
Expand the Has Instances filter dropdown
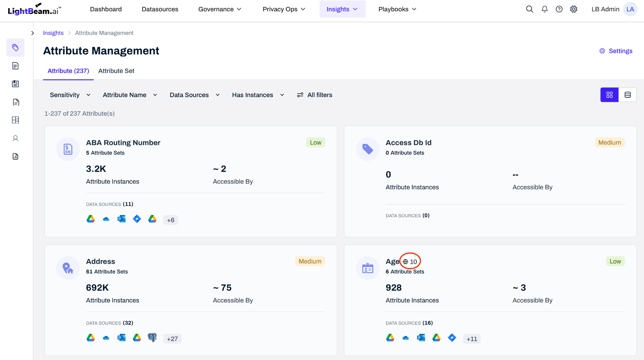[258, 95]
